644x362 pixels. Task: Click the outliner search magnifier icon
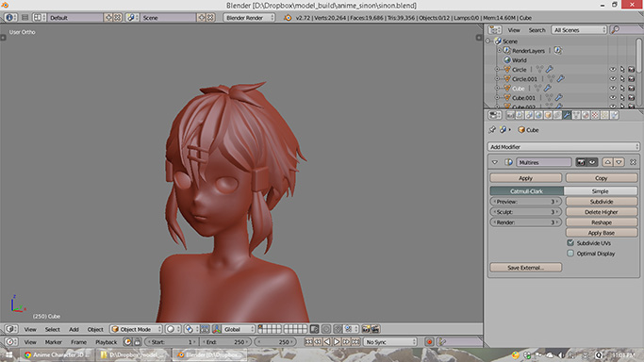point(616,30)
